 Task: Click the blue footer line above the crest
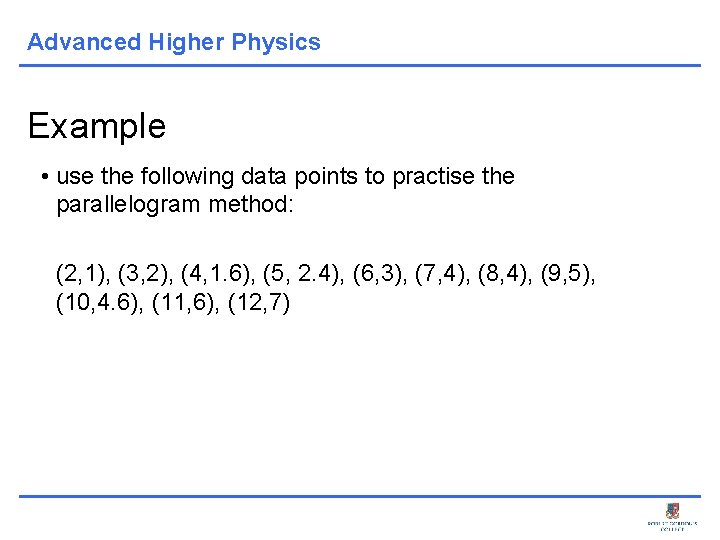pos(360,496)
